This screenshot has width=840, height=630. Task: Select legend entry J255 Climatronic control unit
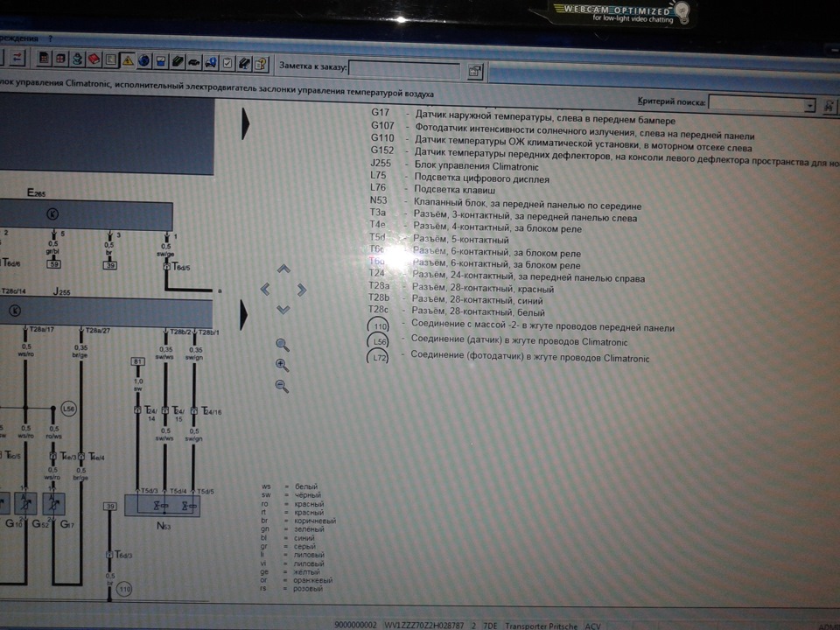coord(454,165)
